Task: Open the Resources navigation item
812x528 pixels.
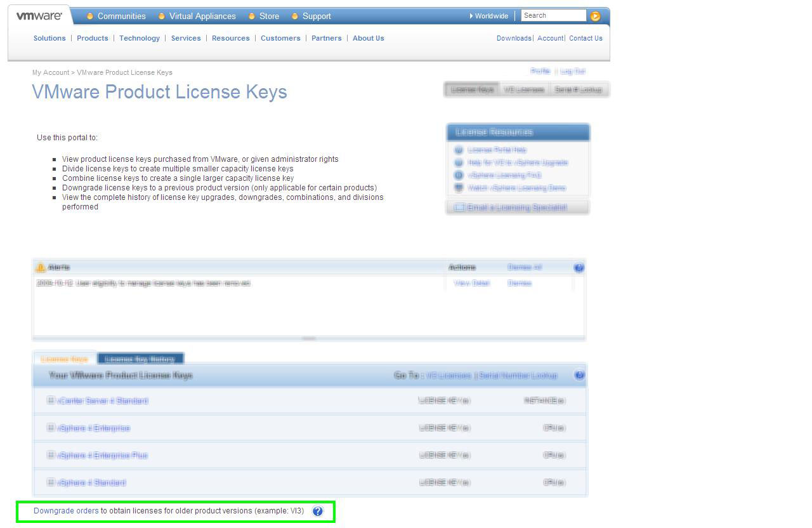Action: (231, 38)
